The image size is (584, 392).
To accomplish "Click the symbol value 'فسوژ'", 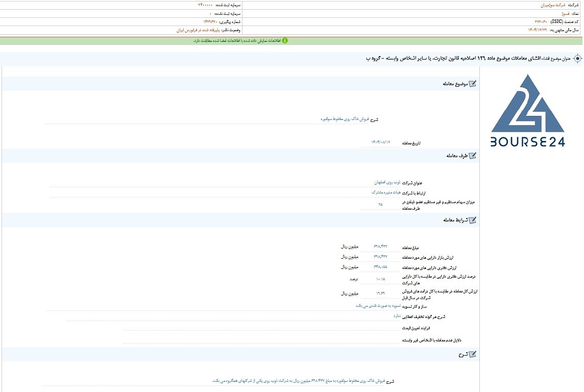I will point(566,13).
